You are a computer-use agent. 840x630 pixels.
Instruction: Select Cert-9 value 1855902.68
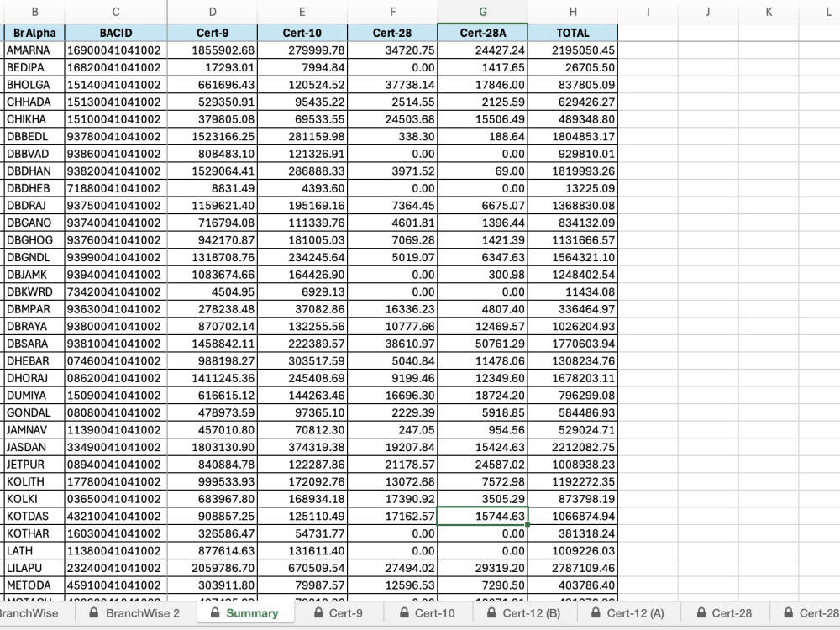pyautogui.click(x=213, y=50)
